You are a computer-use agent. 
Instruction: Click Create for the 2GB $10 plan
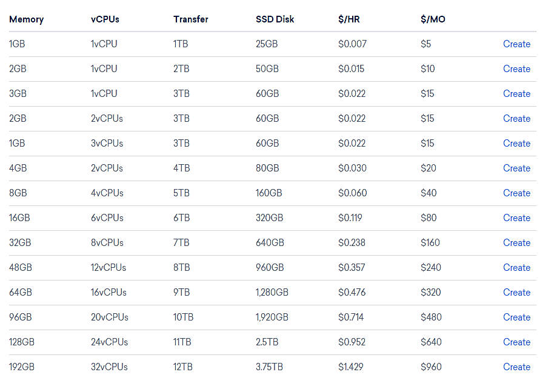(x=516, y=68)
